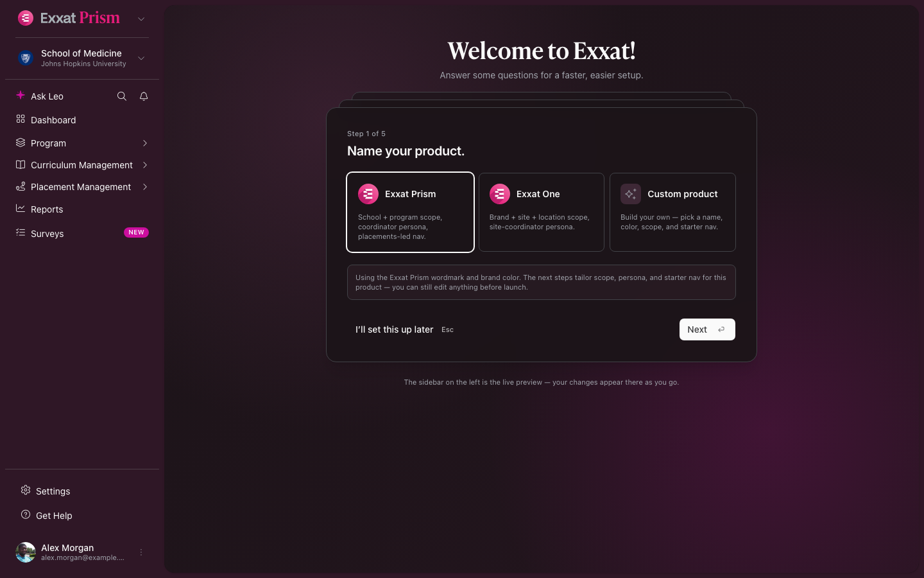Click the enter-key icon on Next button
The height and width of the screenshot is (578, 924).
pyautogui.click(x=721, y=329)
